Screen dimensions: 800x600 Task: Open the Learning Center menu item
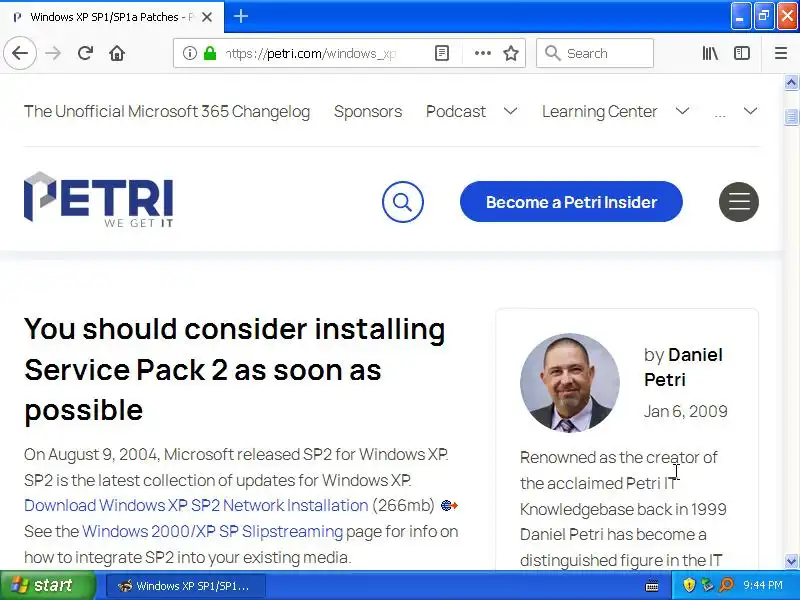coord(599,111)
